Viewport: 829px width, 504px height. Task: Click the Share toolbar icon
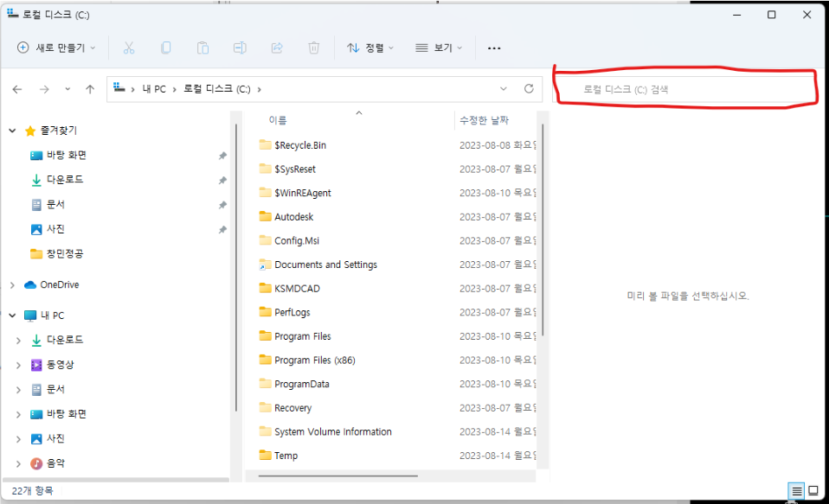(x=277, y=48)
